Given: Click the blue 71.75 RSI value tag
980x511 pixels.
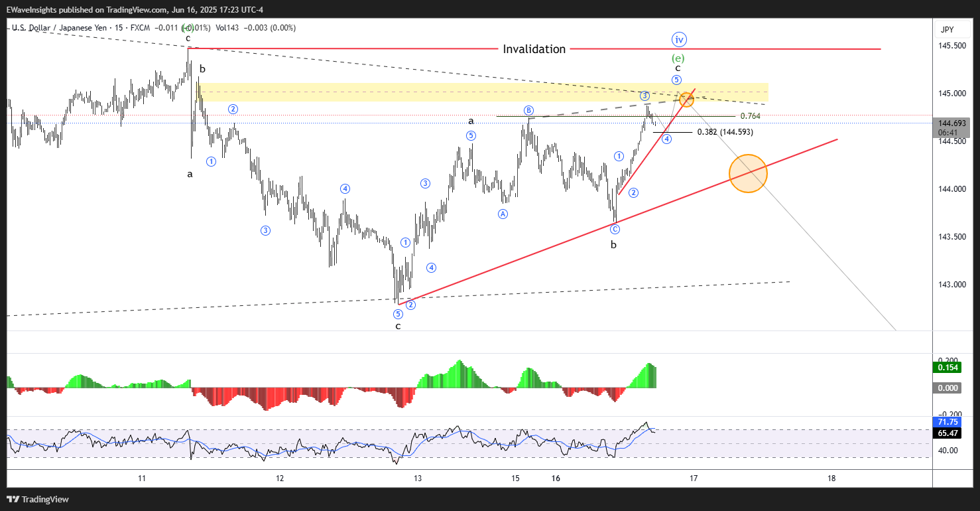Looking at the screenshot, I should tap(947, 422).
